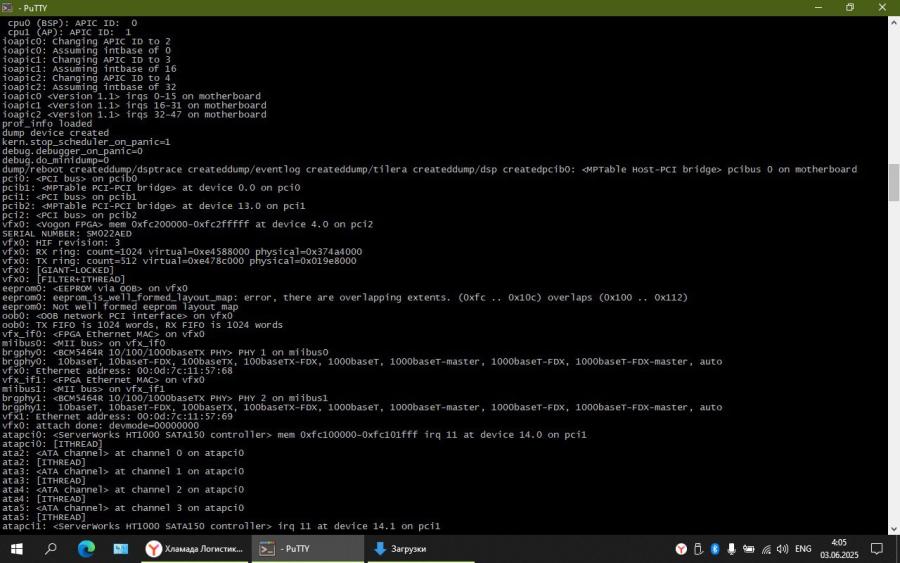This screenshot has width=900, height=563.
Task: Open the pinned app next to Edge
Action: [120, 549]
